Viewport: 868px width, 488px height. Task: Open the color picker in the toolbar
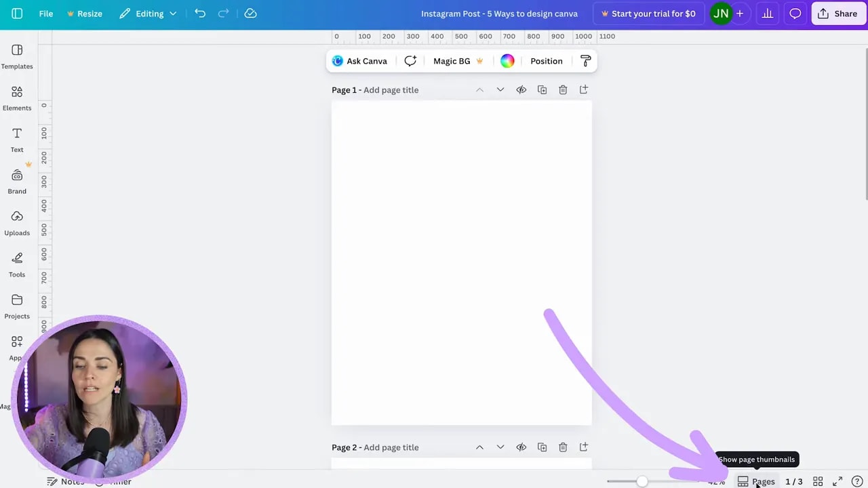(507, 61)
